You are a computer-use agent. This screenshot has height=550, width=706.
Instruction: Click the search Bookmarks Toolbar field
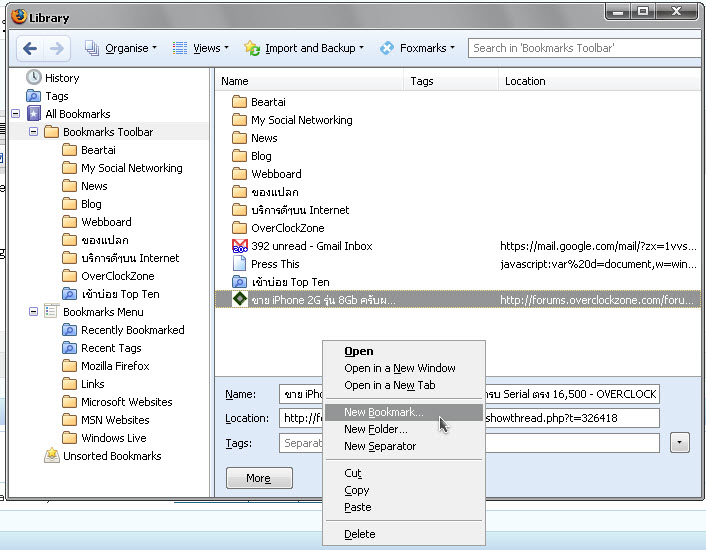pos(584,48)
